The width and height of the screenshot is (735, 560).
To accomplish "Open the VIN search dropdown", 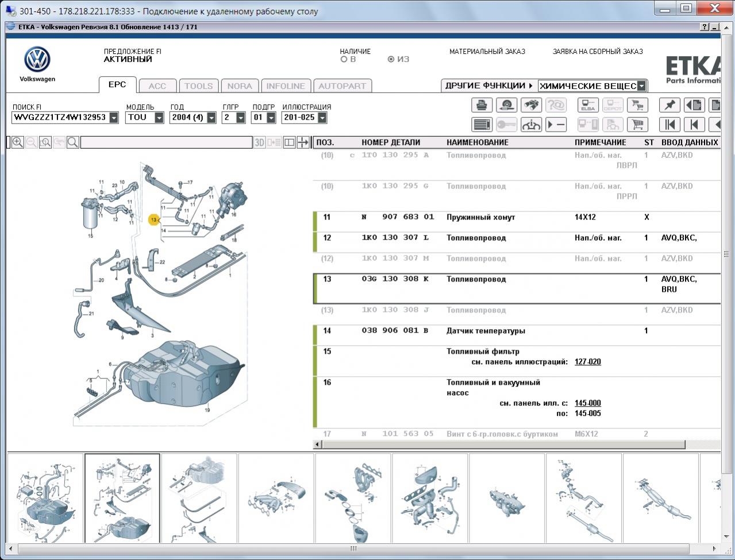I will (x=114, y=118).
